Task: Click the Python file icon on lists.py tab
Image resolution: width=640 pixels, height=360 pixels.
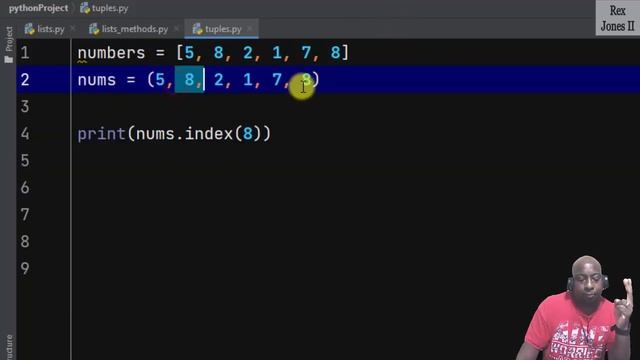Action: pos(29,29)
